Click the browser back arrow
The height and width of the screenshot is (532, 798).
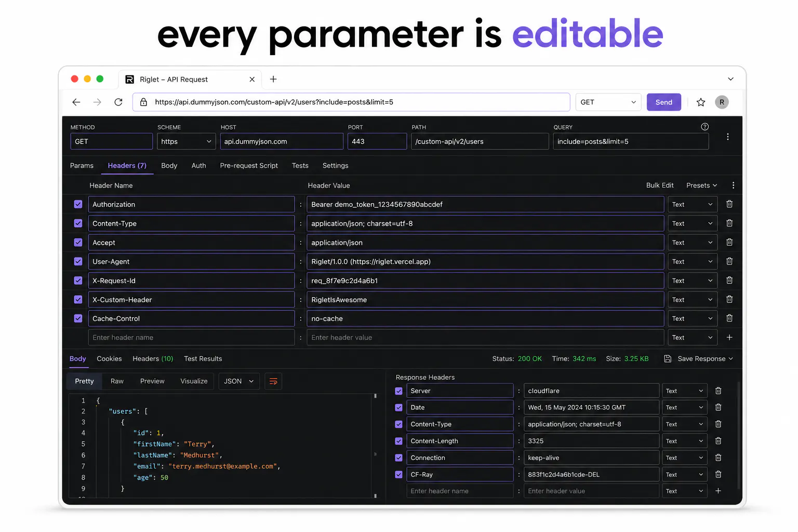(x=76, y=102)
